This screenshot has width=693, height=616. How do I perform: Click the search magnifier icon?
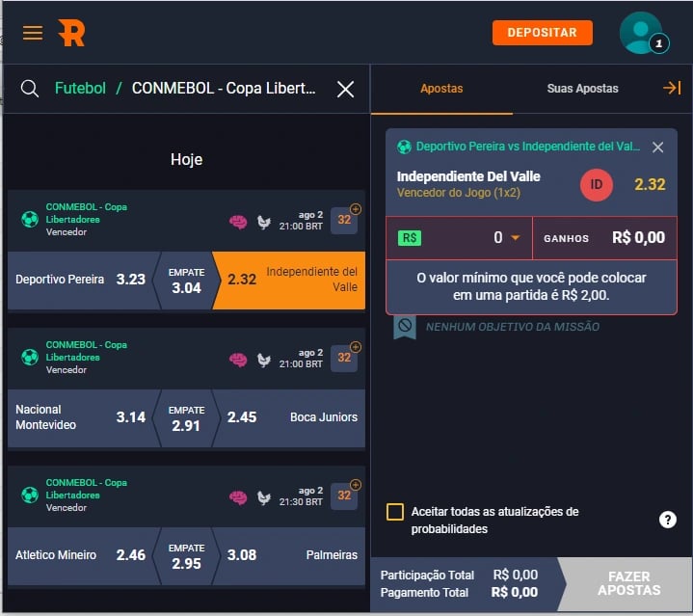pos(30,89)
